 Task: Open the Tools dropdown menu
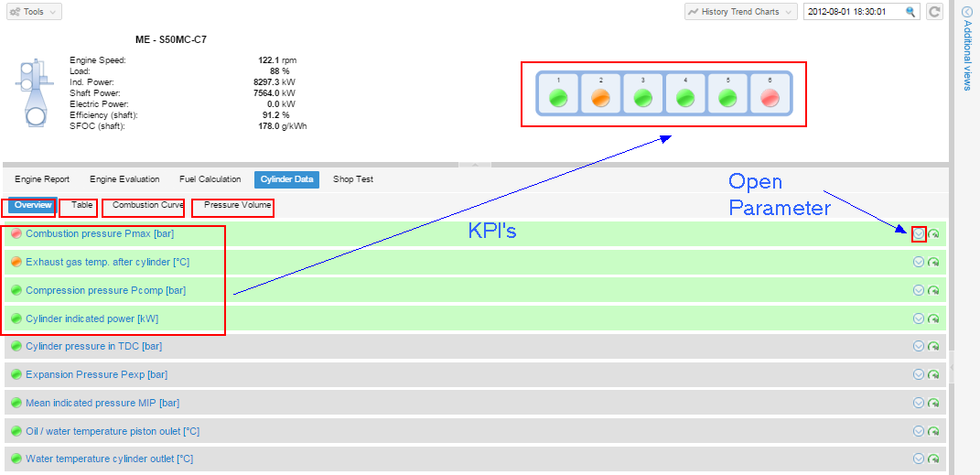pyautogui.click(x=34, y=12)
